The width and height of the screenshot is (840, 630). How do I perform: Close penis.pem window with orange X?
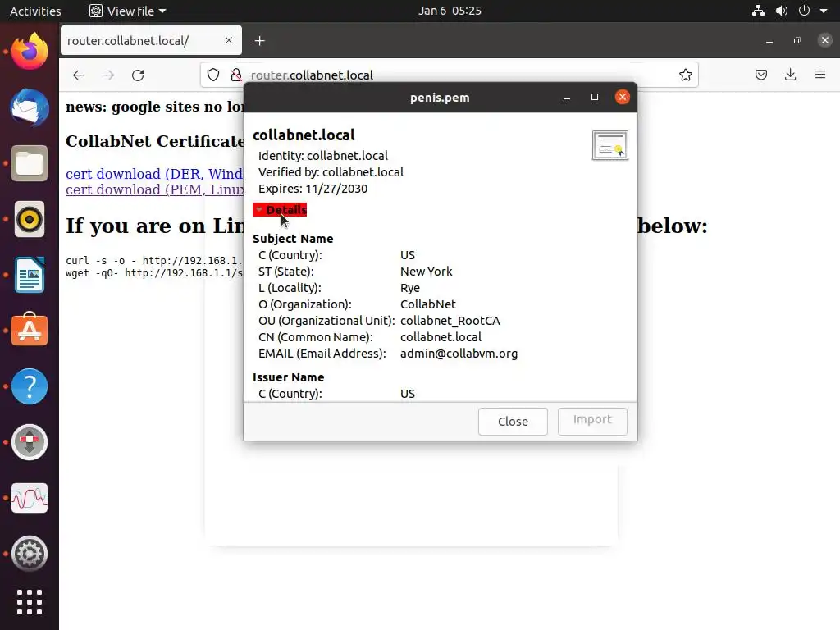pos(622,97)
